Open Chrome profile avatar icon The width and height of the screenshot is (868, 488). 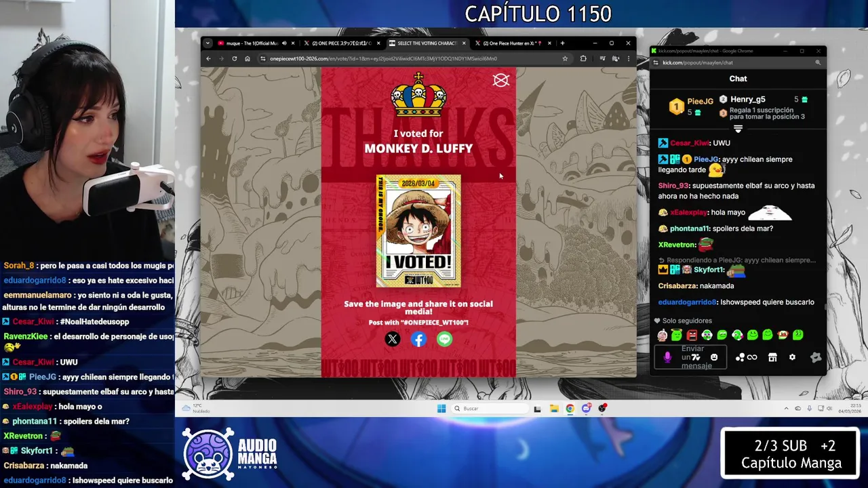click(616, 58)
